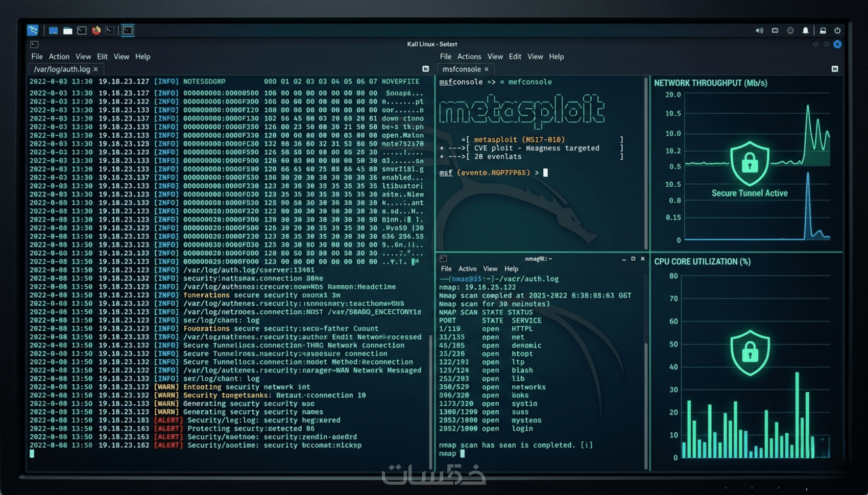Image resolution: width=868 pixels, height=495 pixels.
Task: Close the /var/log/auth.log tab
Action: (95, 69)
